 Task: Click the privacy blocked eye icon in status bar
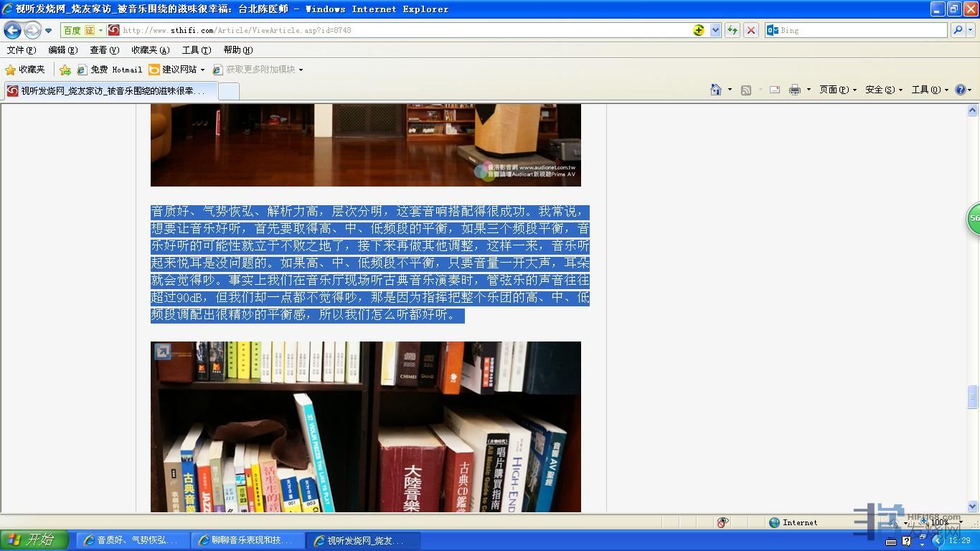coord(722,522)
